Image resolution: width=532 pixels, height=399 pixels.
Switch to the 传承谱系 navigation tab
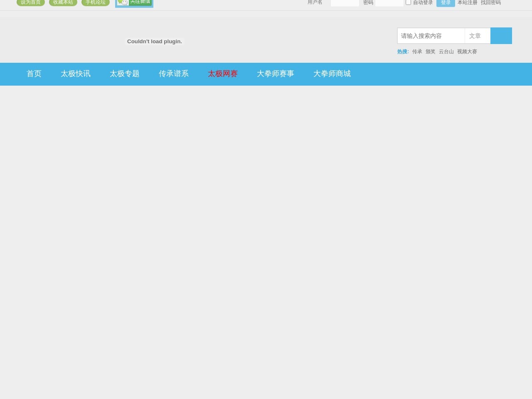174,74
